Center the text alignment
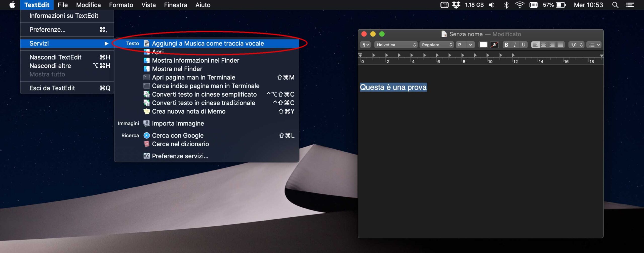This screenshot has height=253, width=644. point(544,45)
